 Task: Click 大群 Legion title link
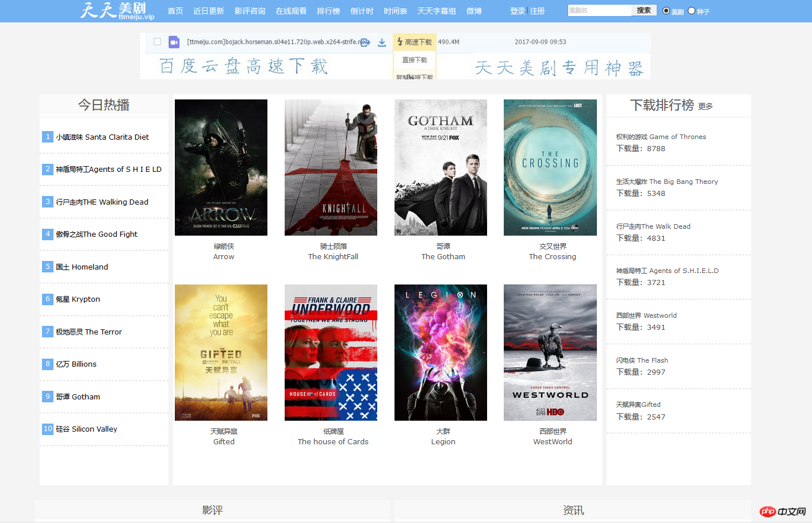pos(443,437)
